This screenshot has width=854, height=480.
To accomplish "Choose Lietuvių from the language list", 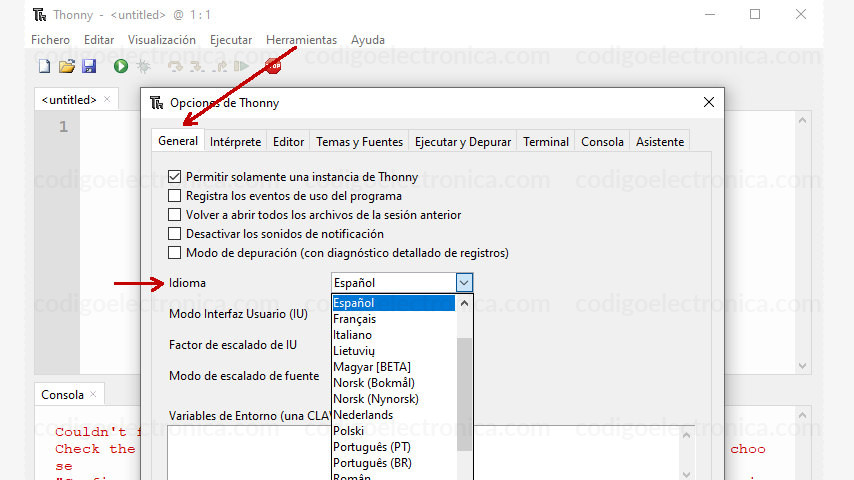I will click(394, 351).
